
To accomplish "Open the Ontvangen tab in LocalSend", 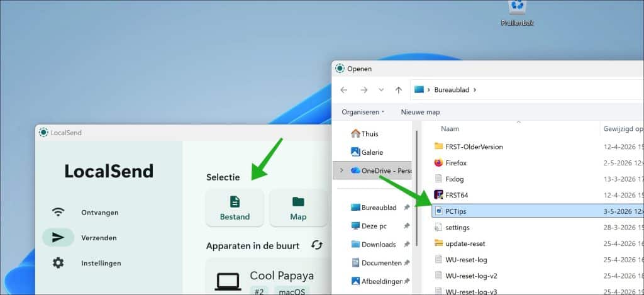I will 100,213.
